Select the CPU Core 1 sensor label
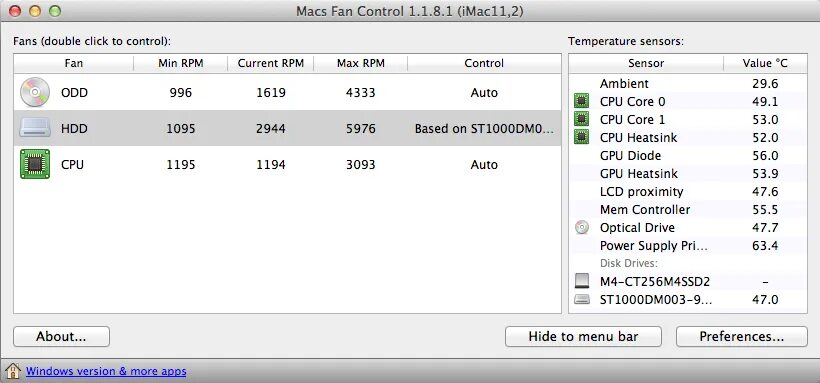This screenshot has width=820, height=383. pos(632,120)
